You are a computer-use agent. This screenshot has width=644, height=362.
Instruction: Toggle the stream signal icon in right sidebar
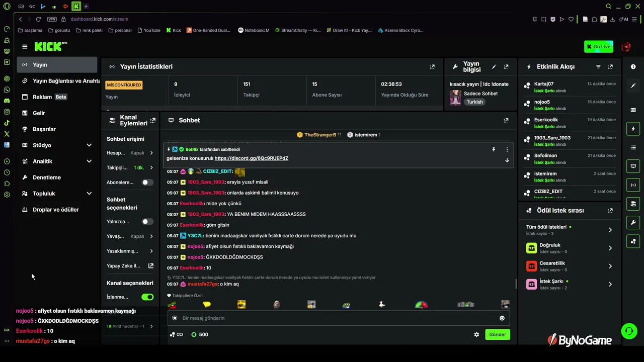pyautogui.click(x=633, y=185)
